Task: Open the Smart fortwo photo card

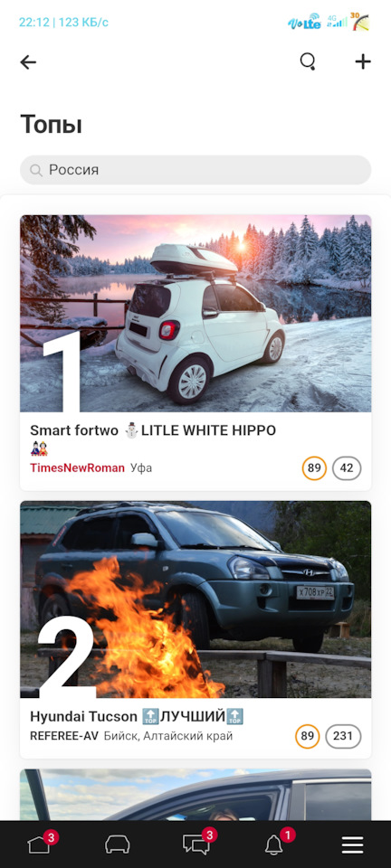Action: click(x=195, y=314)
